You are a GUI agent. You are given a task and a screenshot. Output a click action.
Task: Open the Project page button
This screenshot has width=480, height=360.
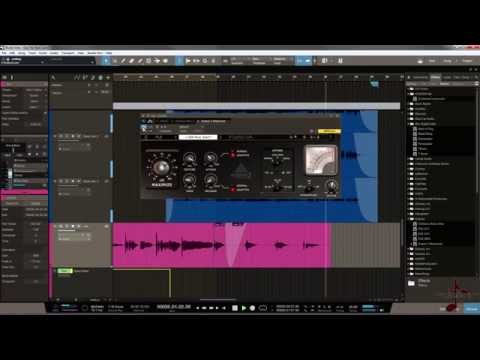tap(467, 61)
